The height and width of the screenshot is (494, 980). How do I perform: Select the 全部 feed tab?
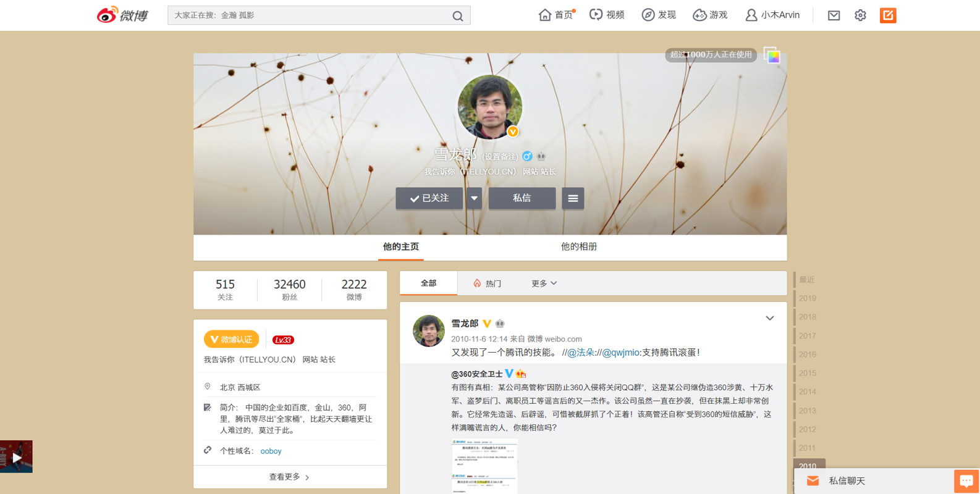pos(429,283)
